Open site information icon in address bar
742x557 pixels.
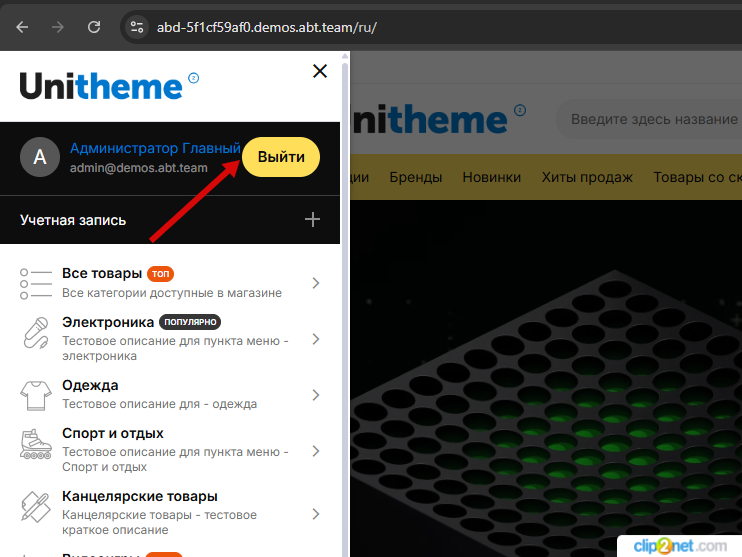tap(137, 27)
